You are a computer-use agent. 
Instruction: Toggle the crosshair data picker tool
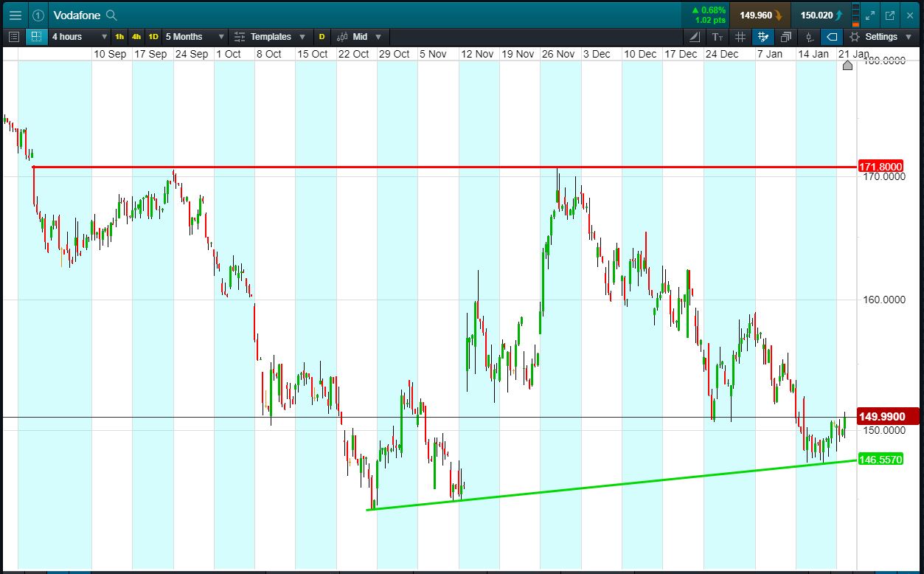tap(763, 36)
